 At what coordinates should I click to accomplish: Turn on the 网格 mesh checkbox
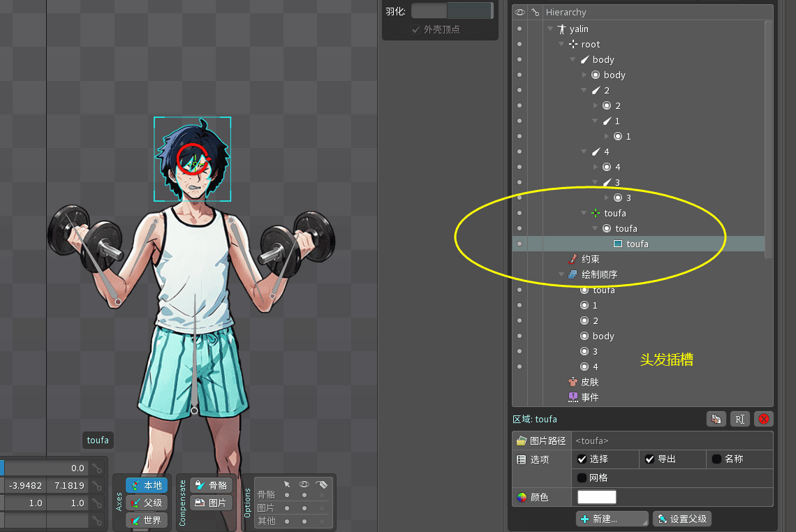click(582, 478)
